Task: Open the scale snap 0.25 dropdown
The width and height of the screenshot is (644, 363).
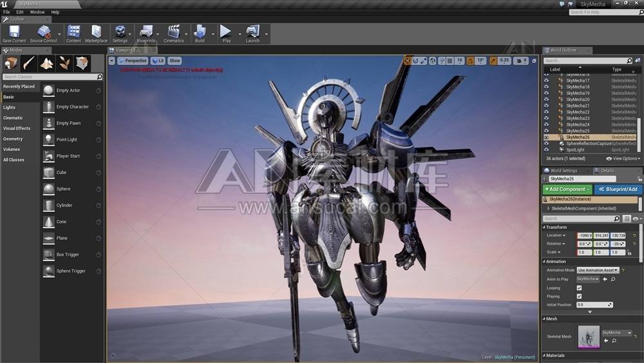Action: click(x=504, y=61)
